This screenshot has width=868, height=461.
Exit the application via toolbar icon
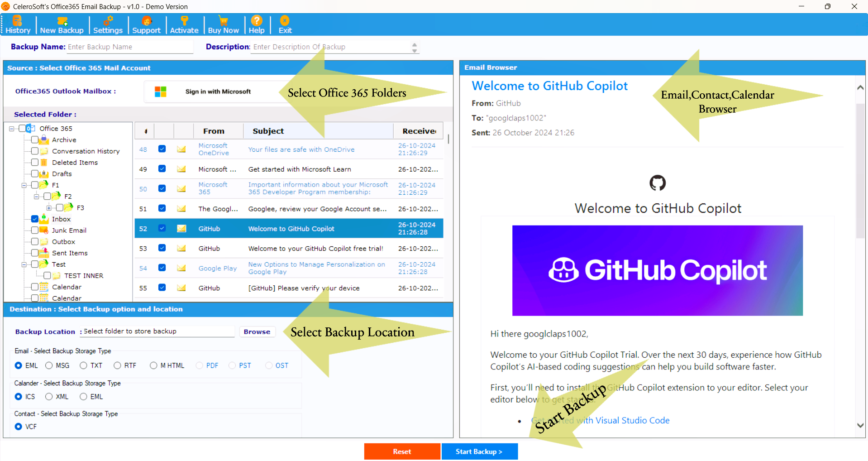click(x=285, y=24)
